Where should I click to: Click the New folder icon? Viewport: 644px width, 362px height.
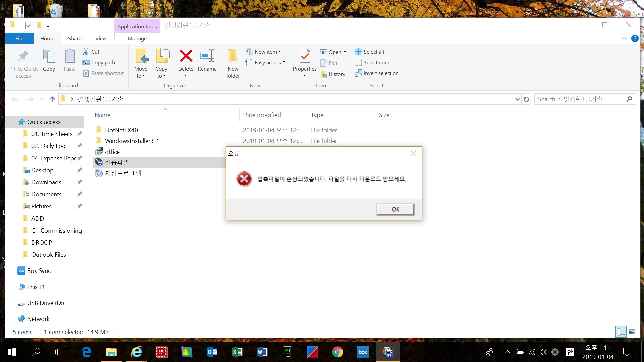coord(233,56)
